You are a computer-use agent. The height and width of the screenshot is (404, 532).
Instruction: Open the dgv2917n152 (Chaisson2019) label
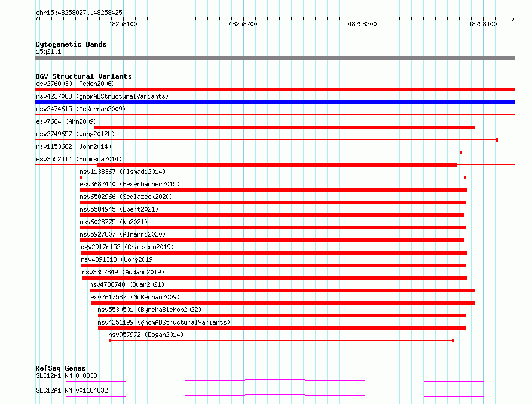[x=127, y=247]
